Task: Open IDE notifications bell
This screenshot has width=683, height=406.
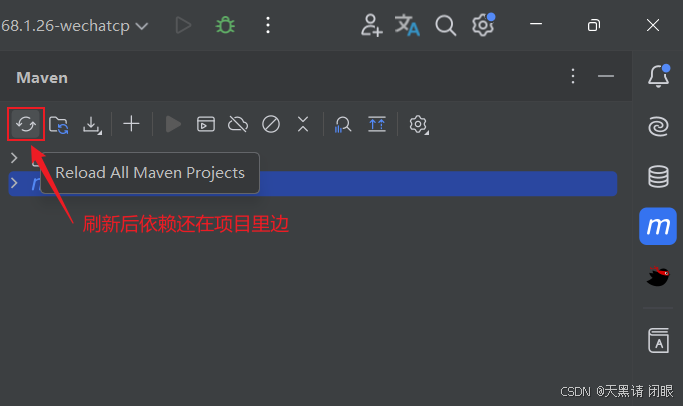Action: (658, 76)
